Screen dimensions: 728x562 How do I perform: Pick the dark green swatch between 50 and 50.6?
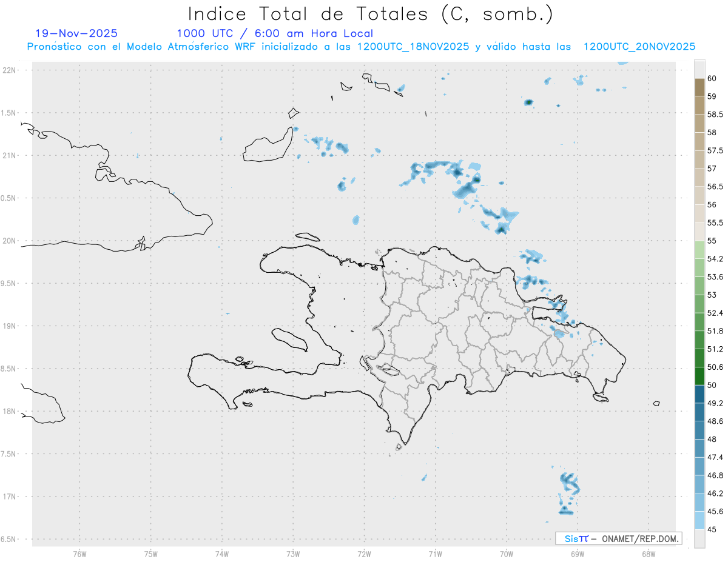(x=699, y=376)
